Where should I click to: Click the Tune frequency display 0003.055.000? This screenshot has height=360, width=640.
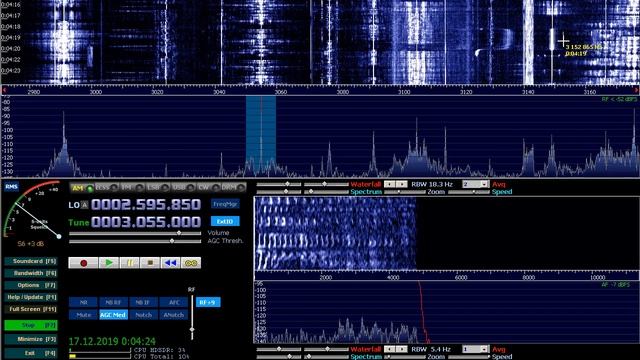pyautogui.click(x=146, y=222)
